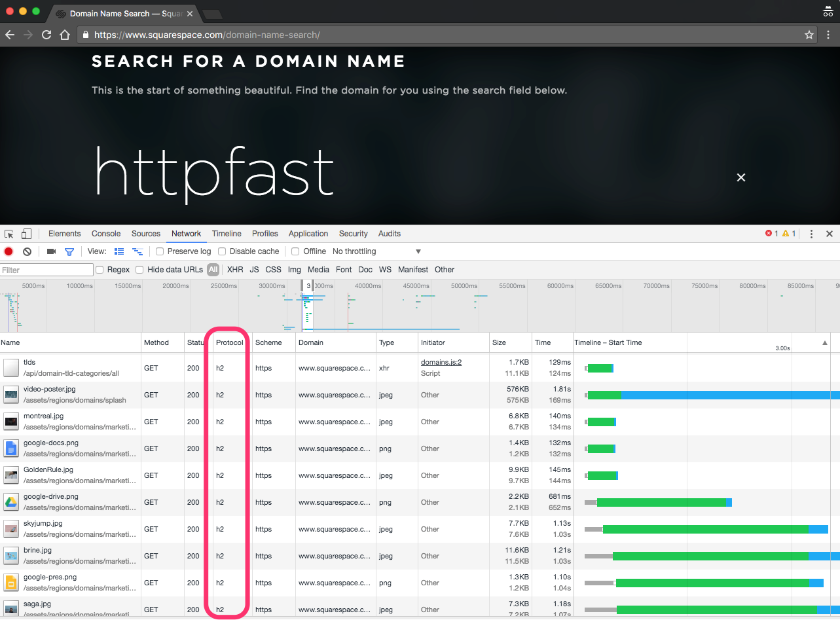Stop recording network log red button

(9, 251)
